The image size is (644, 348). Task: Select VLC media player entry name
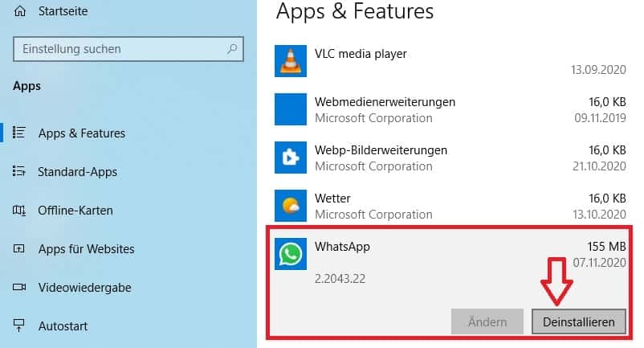361,54
